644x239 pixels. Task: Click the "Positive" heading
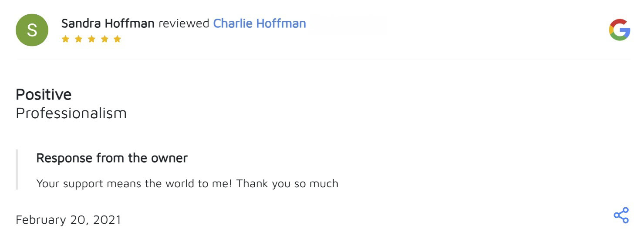coord(44,94)
